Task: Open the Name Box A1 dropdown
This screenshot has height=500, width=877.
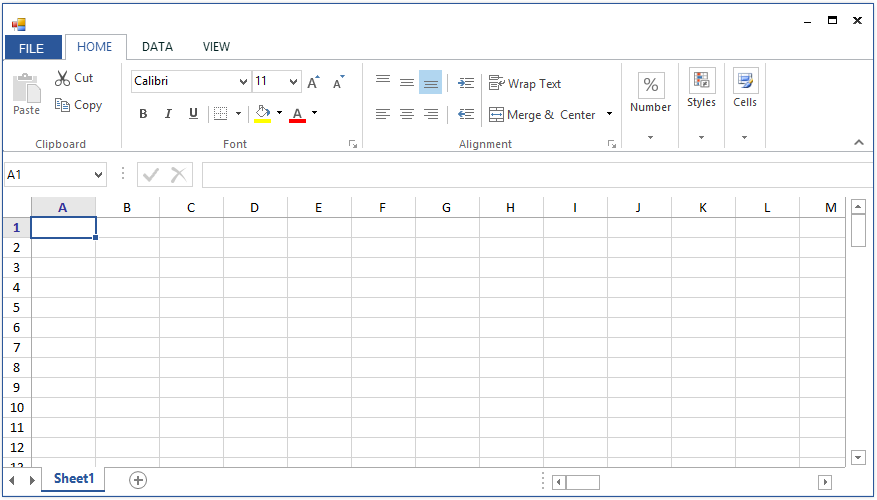Action: [x=99, y=175]
